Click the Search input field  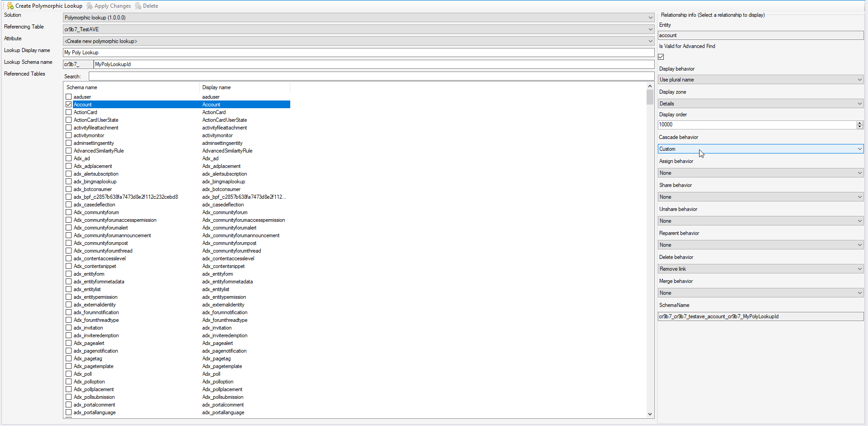click(x=371, y=76)
